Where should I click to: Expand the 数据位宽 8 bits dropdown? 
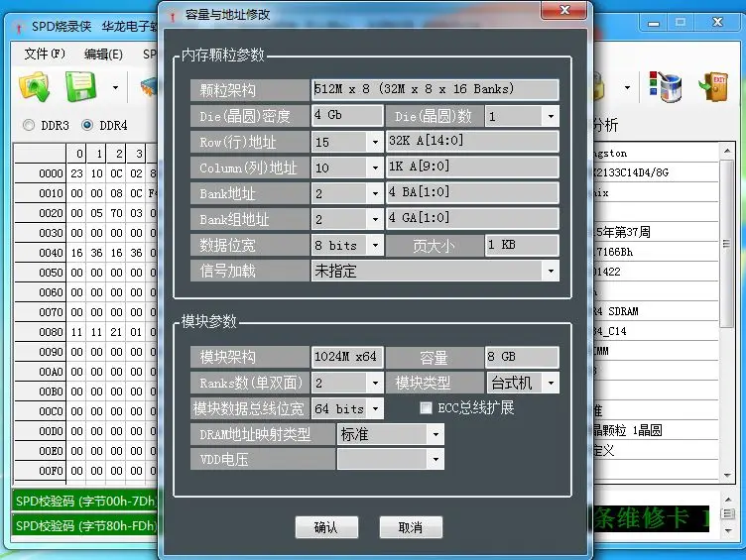point(375,245)
